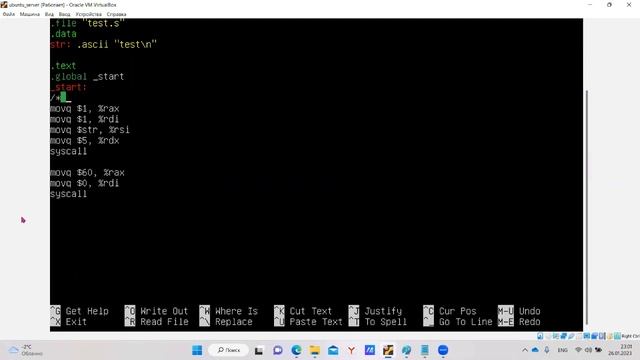The height and width of the screenshot is (360, 640).
Task: Click the nano 'Where Is' shortcut
Action: [229, 311]
